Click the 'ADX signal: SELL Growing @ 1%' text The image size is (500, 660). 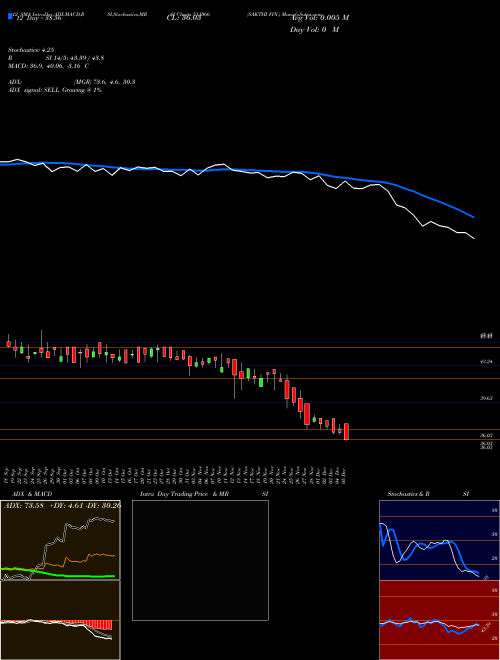click(55, 90)
